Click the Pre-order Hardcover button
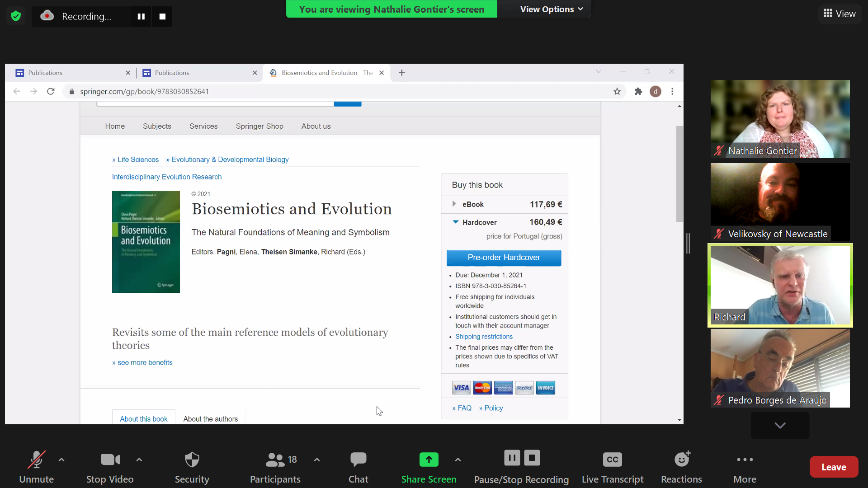The image size is (868, 488). point(504,258)
